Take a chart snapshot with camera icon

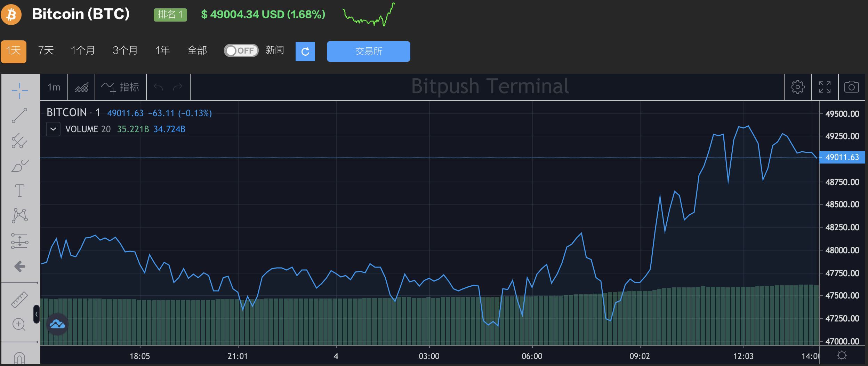tap(851, 87)
